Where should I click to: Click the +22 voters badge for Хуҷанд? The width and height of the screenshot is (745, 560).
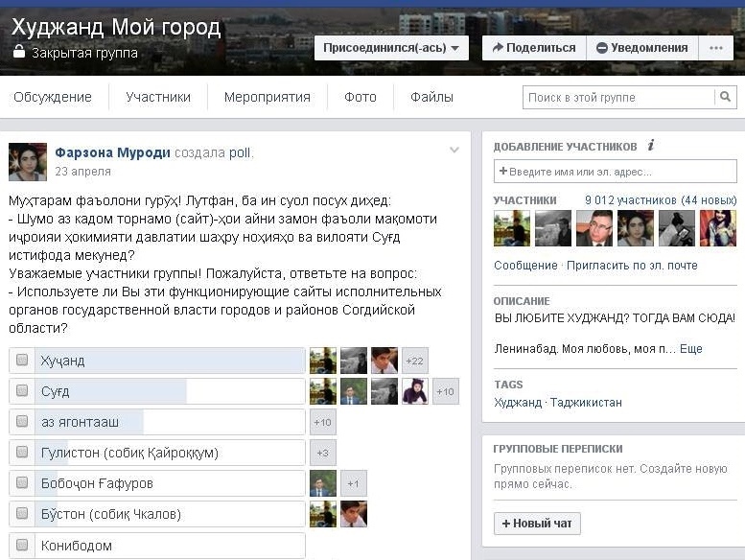coord(415,361)
